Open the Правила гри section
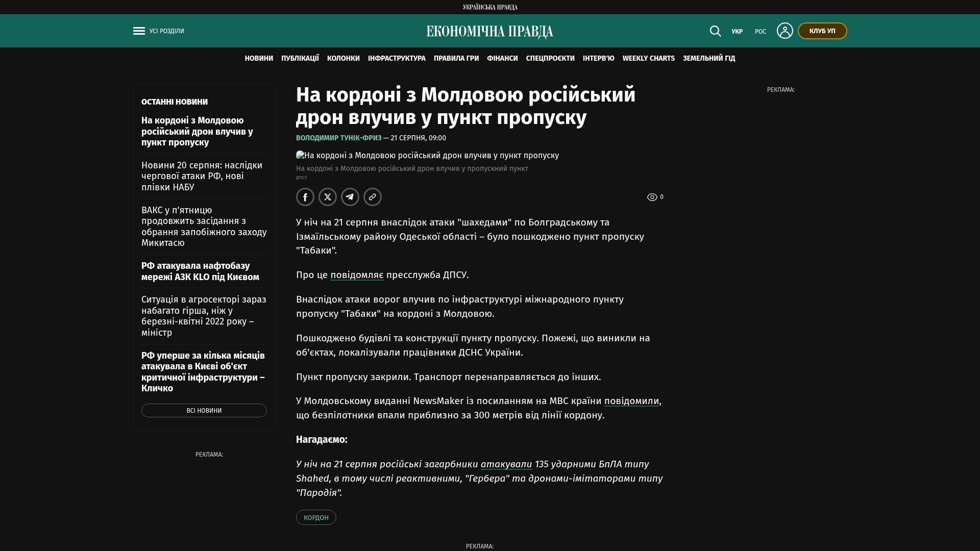 point(456,59)
